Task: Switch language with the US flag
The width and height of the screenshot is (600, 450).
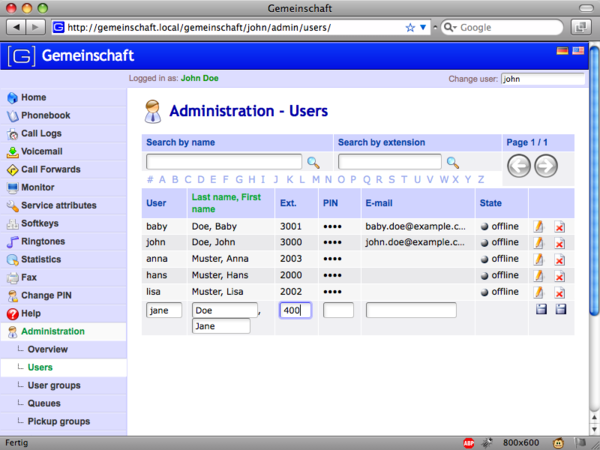Action: pyautogui.click(x=578, y=50)
